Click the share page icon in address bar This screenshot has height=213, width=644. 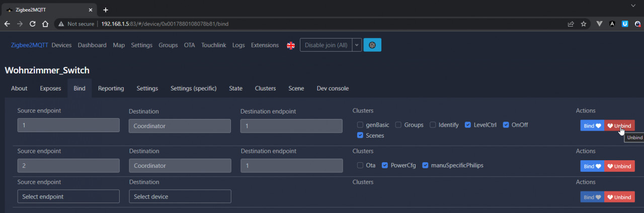click(x=571, y=24)
